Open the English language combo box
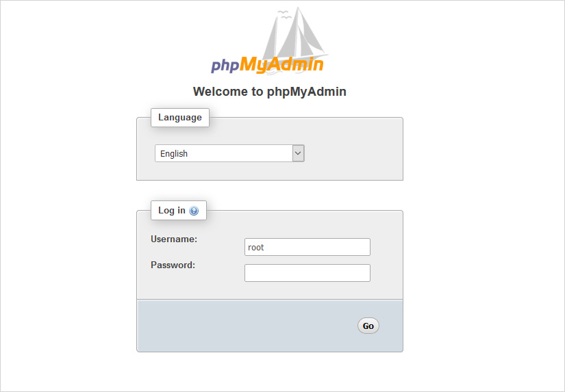 pos(229,153)
